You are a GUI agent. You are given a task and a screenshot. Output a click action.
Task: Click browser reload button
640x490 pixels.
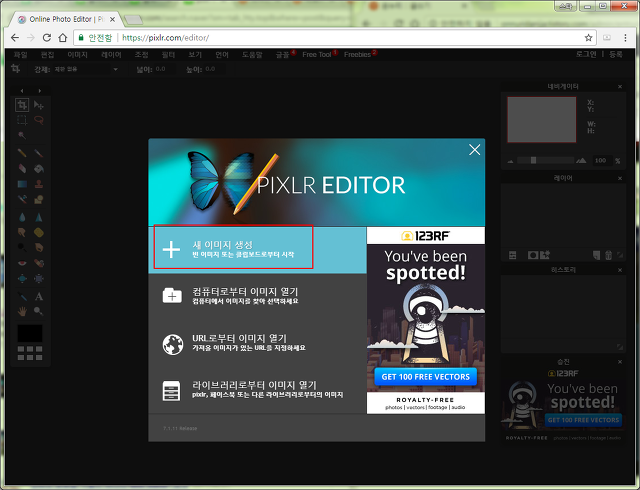coord(47,38)
